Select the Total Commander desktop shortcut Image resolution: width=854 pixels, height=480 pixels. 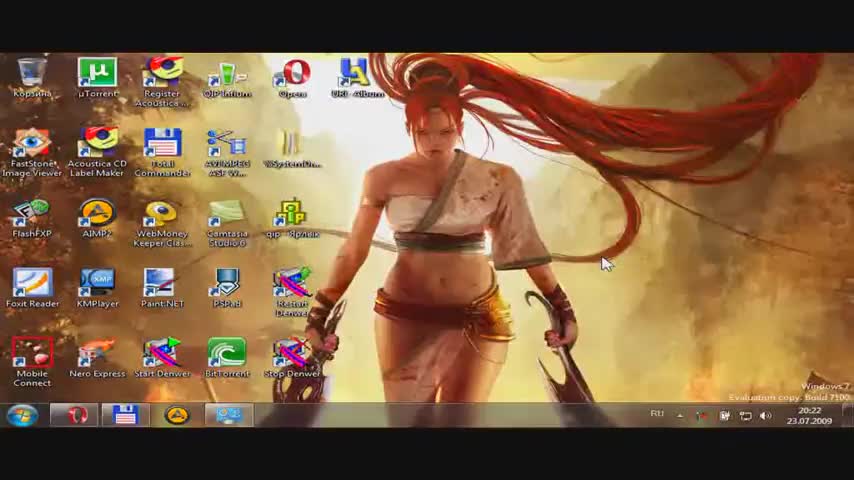[x=162, y=145]
